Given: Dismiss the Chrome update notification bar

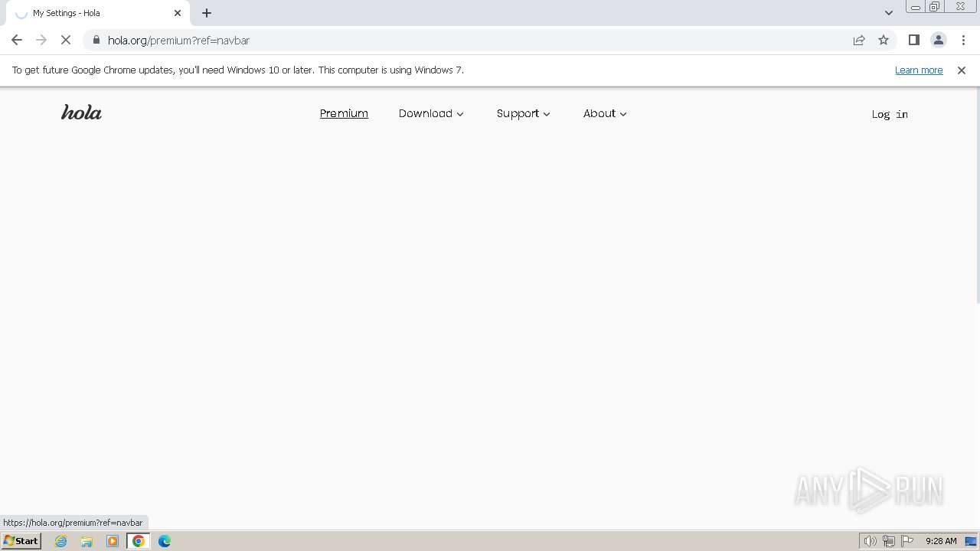Looking at the screenshot, I should [x=961, y=70].
